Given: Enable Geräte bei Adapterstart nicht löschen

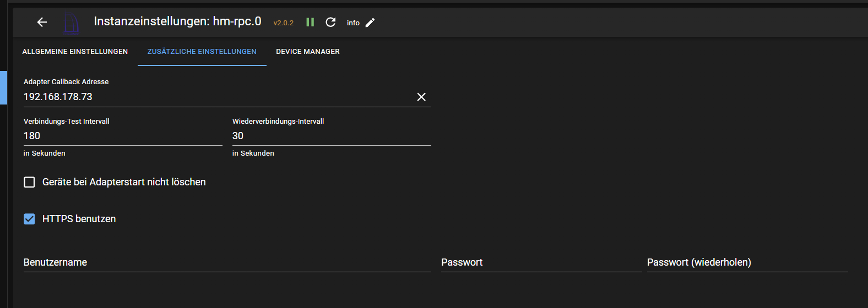Looking at the screenshot, I should click(x=30, y=182).
